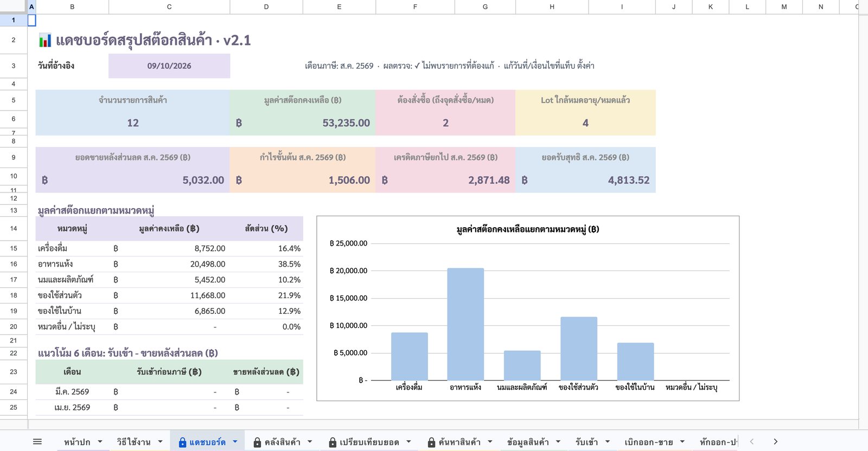Click net received value 4,813.52
868x451 pixels.
coord(585,180)
